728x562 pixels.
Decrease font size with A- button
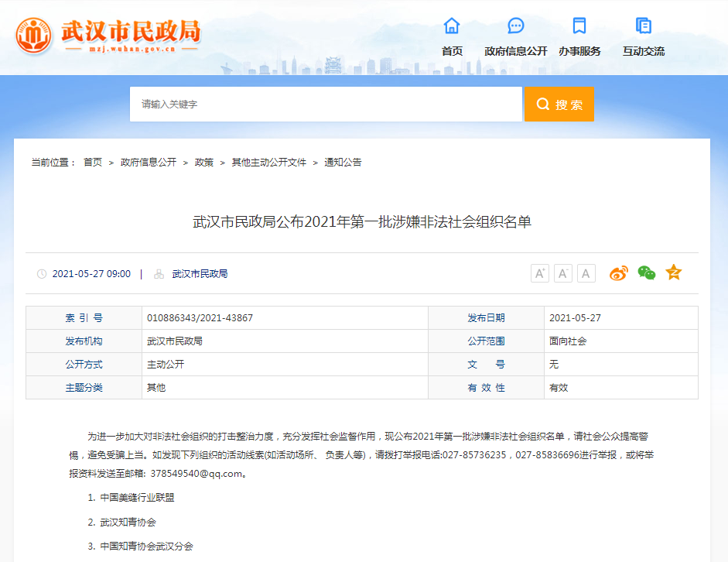click(563, 273)
